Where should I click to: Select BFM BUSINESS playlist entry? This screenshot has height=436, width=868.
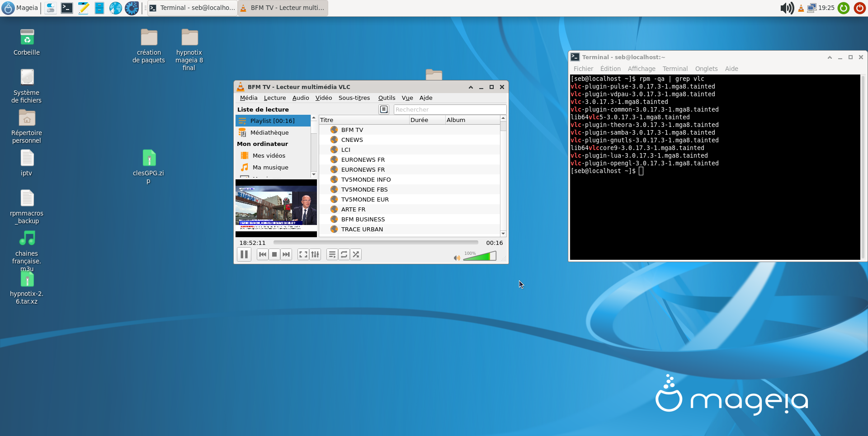[410, 219]
